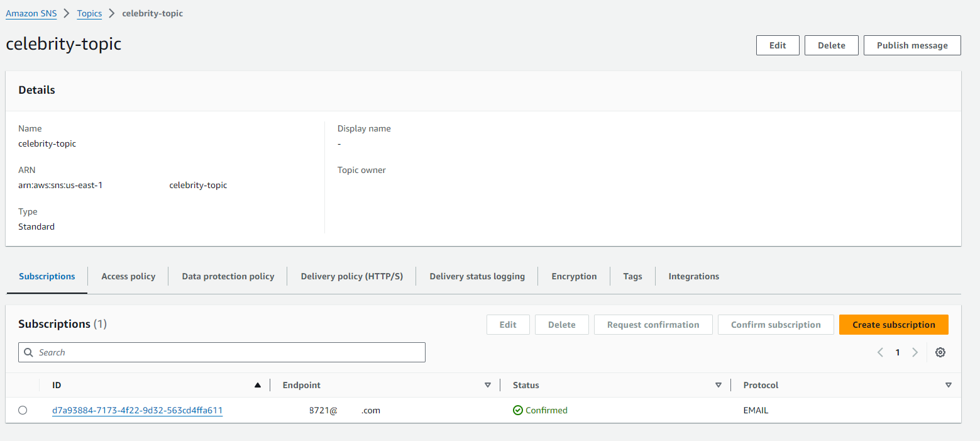The image size is (980, 441).
Task: Click the EMAIL protocol cell
Action: click(x=756, y=410)
